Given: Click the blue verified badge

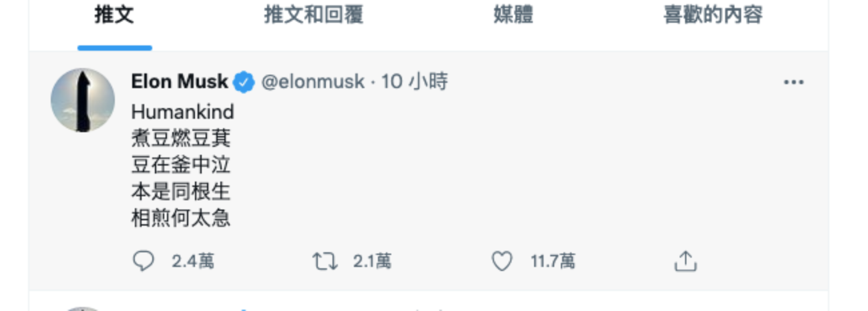Looking at the screenshot, I should (243, 83).
